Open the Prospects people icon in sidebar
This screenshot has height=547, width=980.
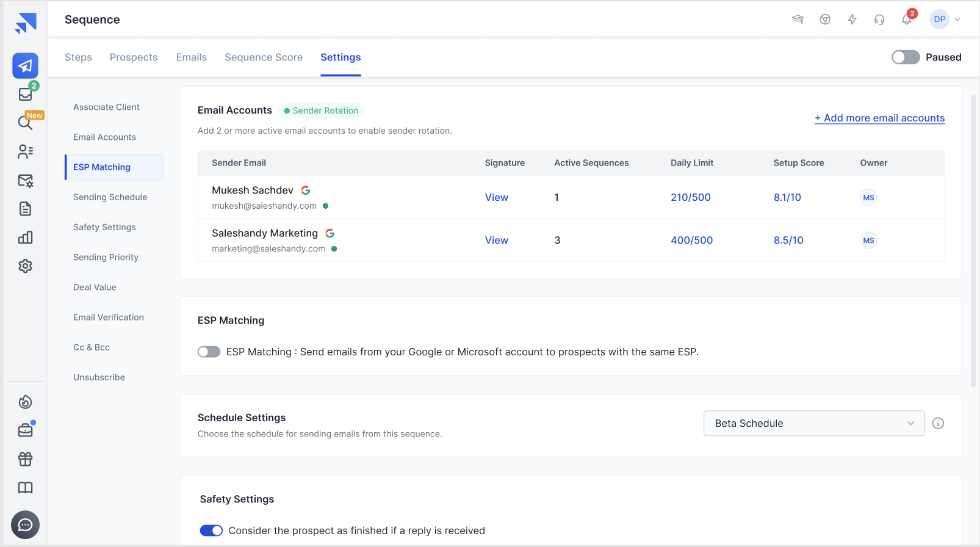pyautogui.click(x=25, y=151)
